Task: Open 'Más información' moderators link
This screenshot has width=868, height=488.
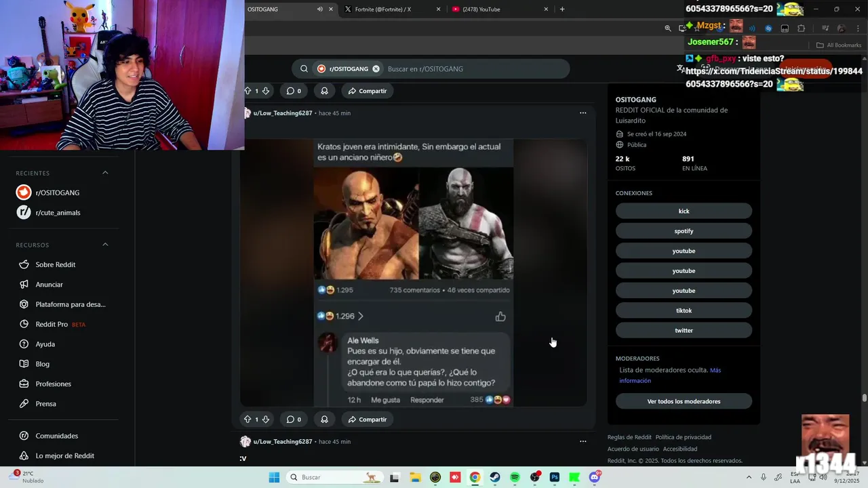Action: pyautogui.click(x=670, y=375)
